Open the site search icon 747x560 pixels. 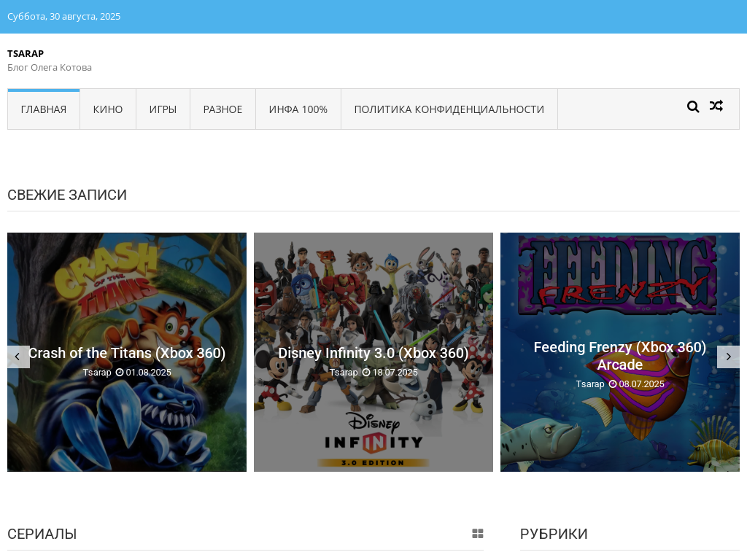[693, 106]
